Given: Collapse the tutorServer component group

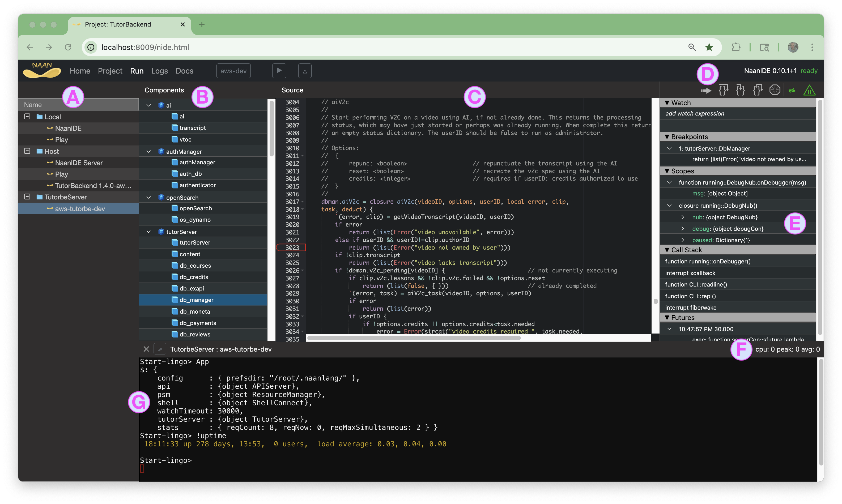Looking at the screenshot, I should pyautogui.click(x=148, y=232).
